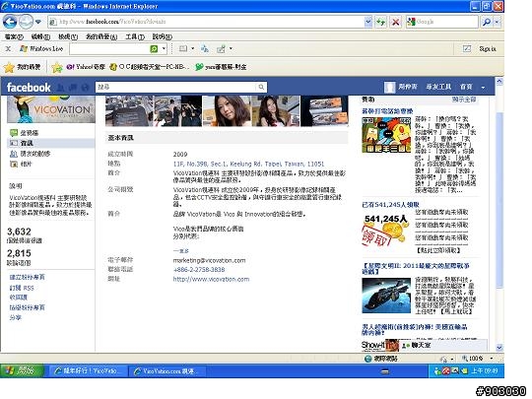Open the http://www.vicovation.com website link

click(x=211, y=279)
